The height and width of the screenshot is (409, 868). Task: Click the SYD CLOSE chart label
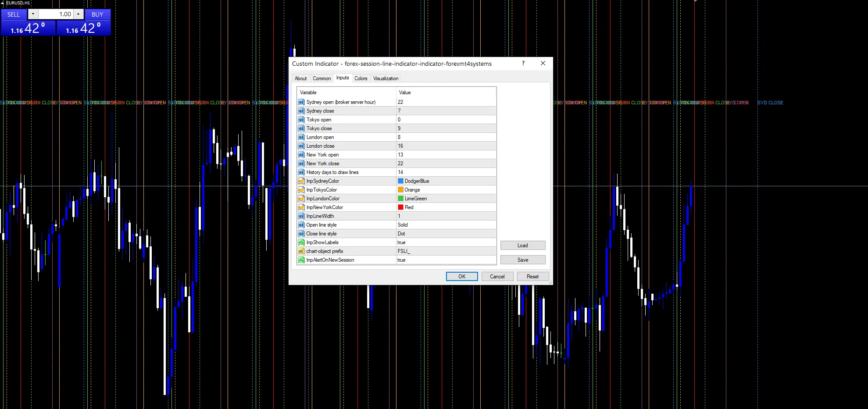[770, 103]
